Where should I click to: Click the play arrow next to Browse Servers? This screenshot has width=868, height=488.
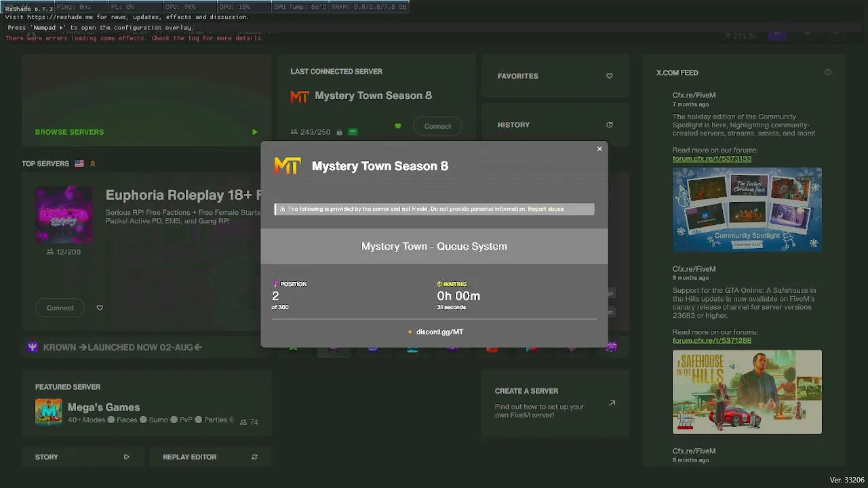click(x=254, y=132)
